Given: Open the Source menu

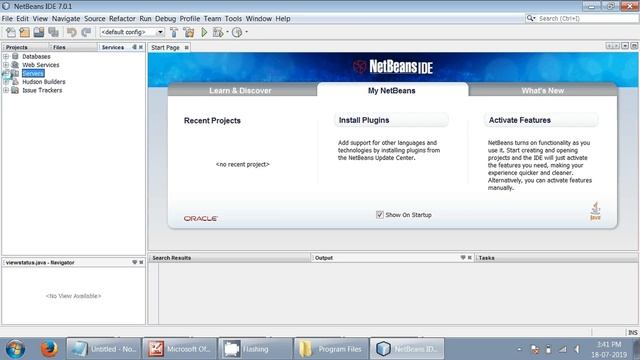Looking at the screenshot, I should 95,19.
